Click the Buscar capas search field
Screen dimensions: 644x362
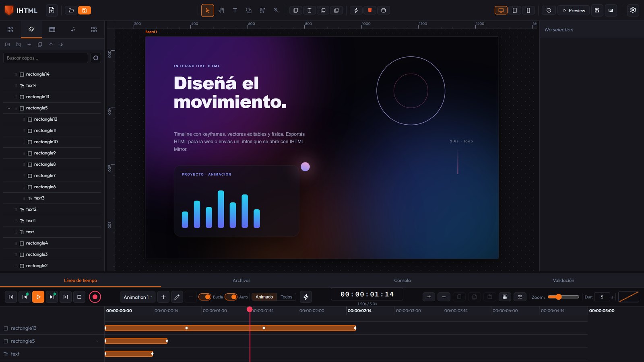coord(45,58)
